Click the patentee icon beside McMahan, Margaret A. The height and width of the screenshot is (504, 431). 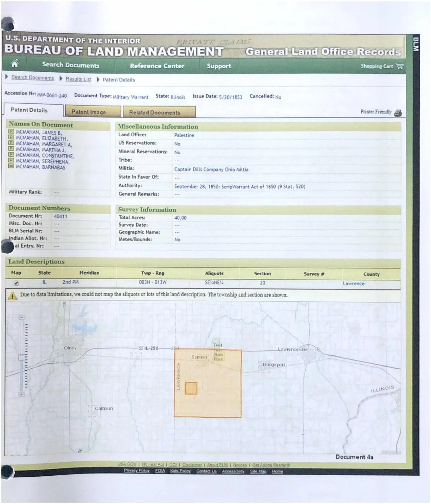coord(11,143)
